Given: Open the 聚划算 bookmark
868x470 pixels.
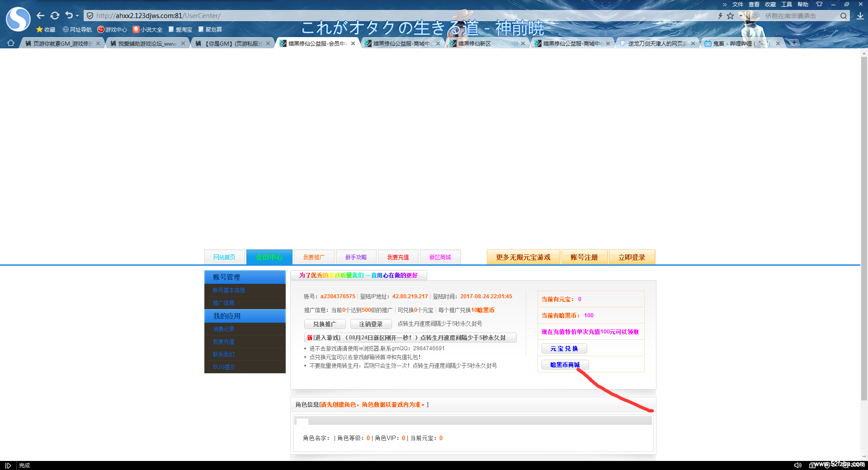Looking at the screenshot, I should tap(210, 29).
